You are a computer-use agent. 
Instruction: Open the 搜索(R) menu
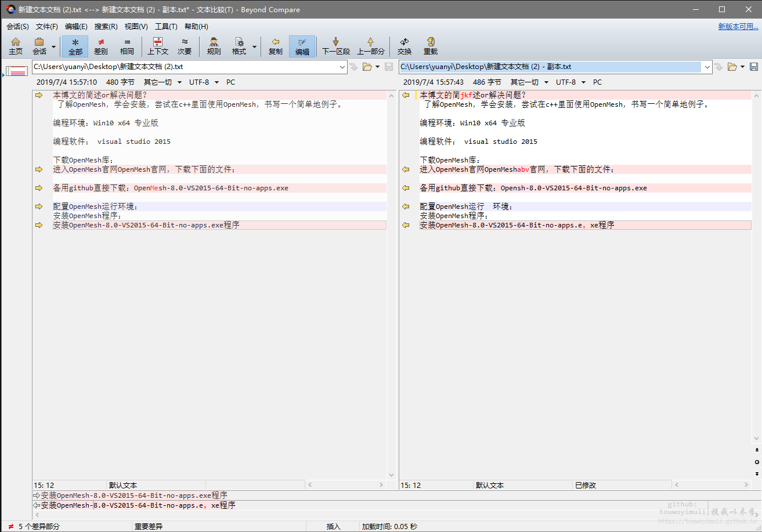coord(106,27)
